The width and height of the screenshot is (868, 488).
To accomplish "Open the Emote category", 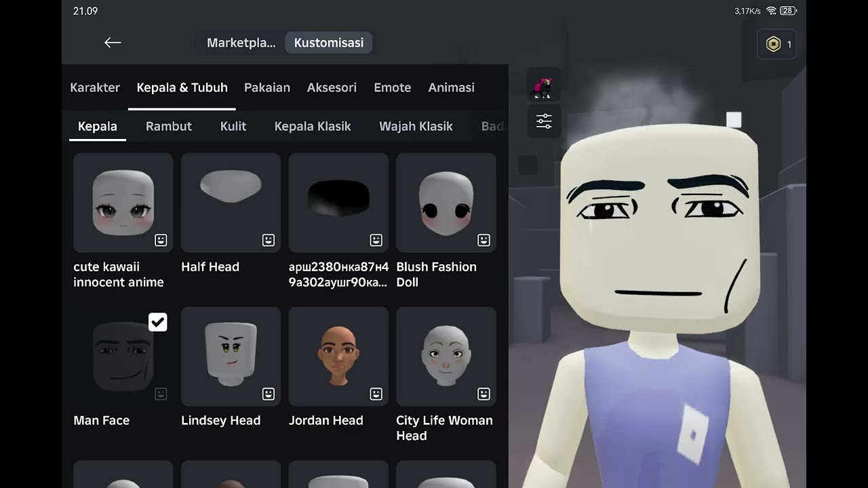I will [x=393, y=87].
